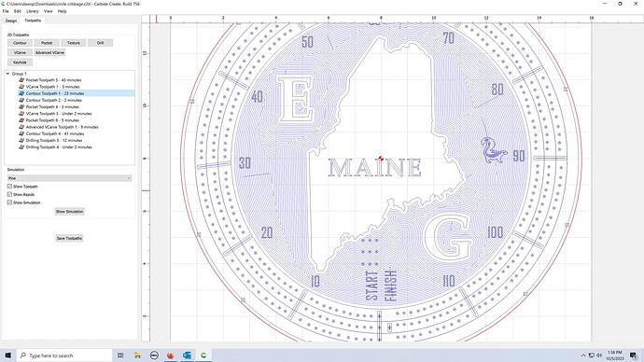Open the Edit menu
Viewport: 644px width, 362px height.
pyautogui.click(x=17, y=11)
